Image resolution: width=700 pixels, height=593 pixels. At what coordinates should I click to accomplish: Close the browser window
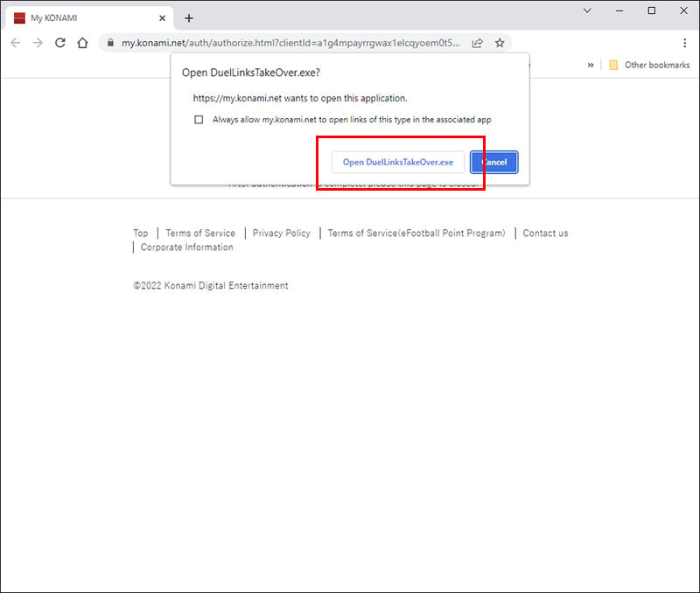click(684, 10)
